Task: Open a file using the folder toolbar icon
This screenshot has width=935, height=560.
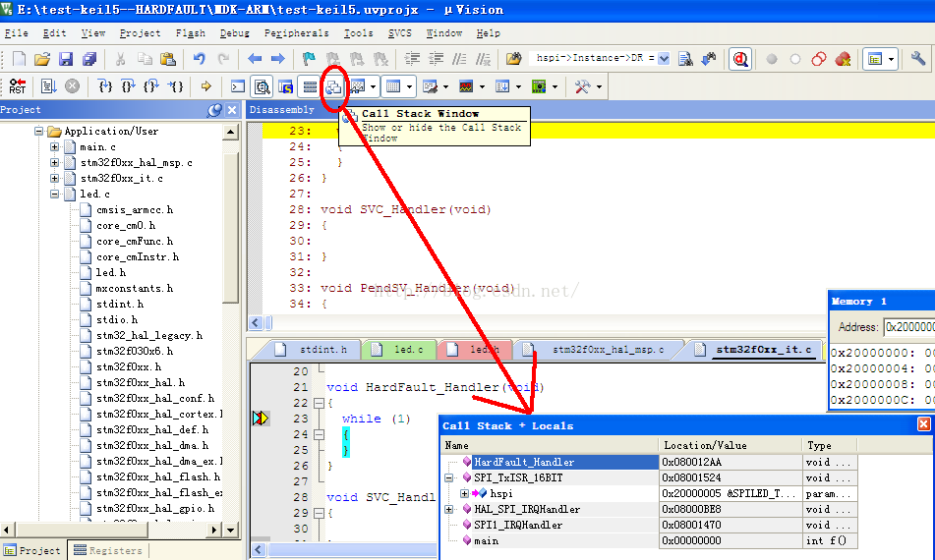Action: tap(42, 59)
